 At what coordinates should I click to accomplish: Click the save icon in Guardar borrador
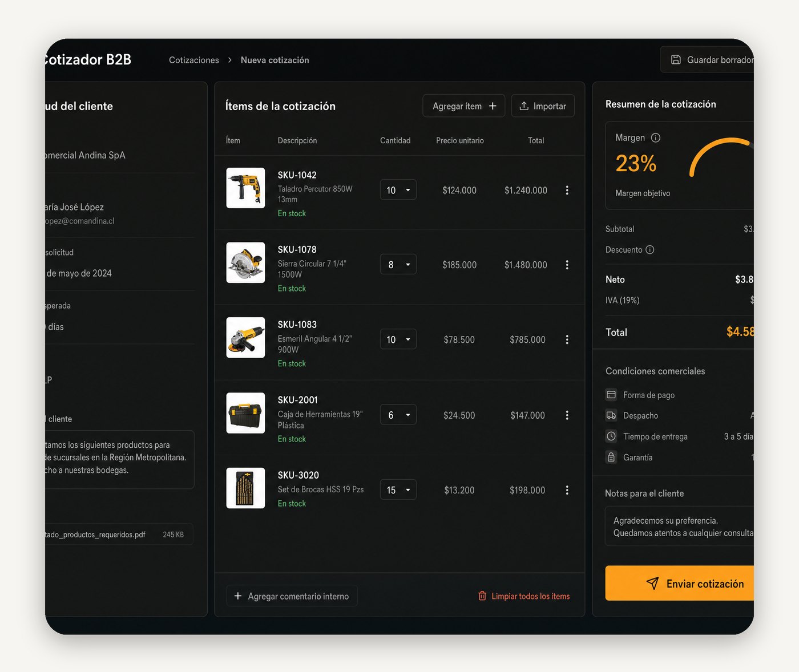click(676, 60)
